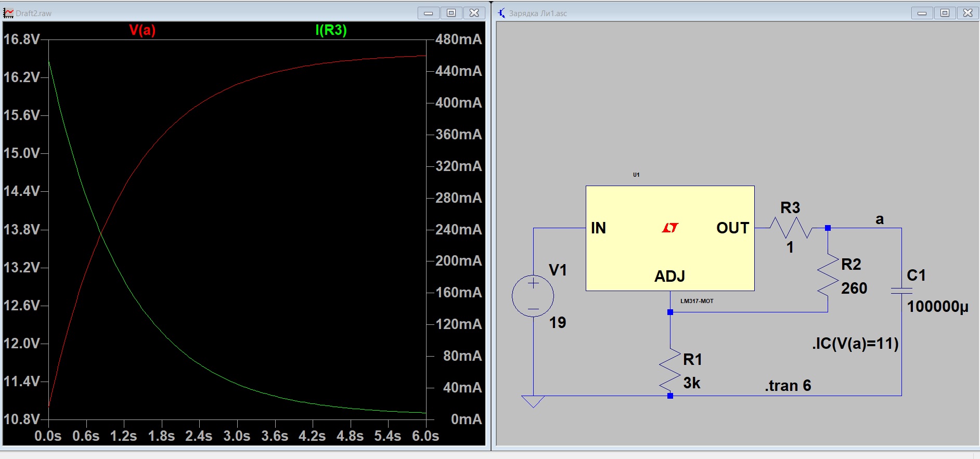Click the 3.0s mark on time axis

point(237,436)
